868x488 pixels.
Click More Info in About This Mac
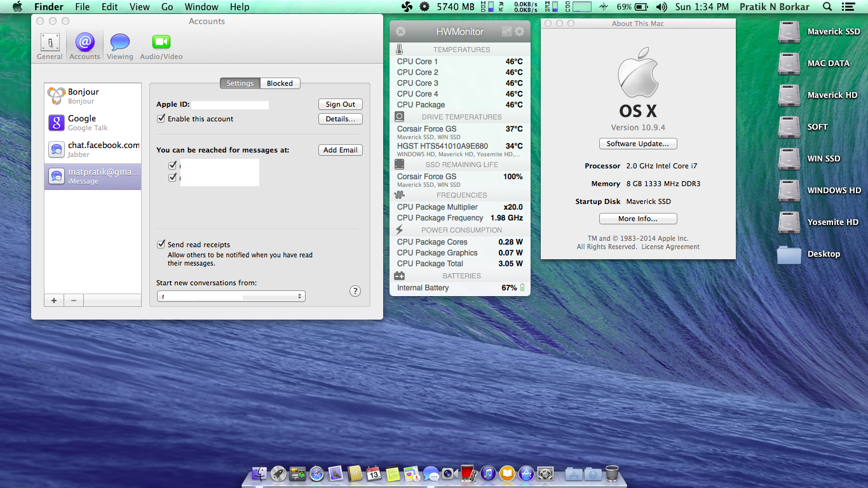pos(638,219)
